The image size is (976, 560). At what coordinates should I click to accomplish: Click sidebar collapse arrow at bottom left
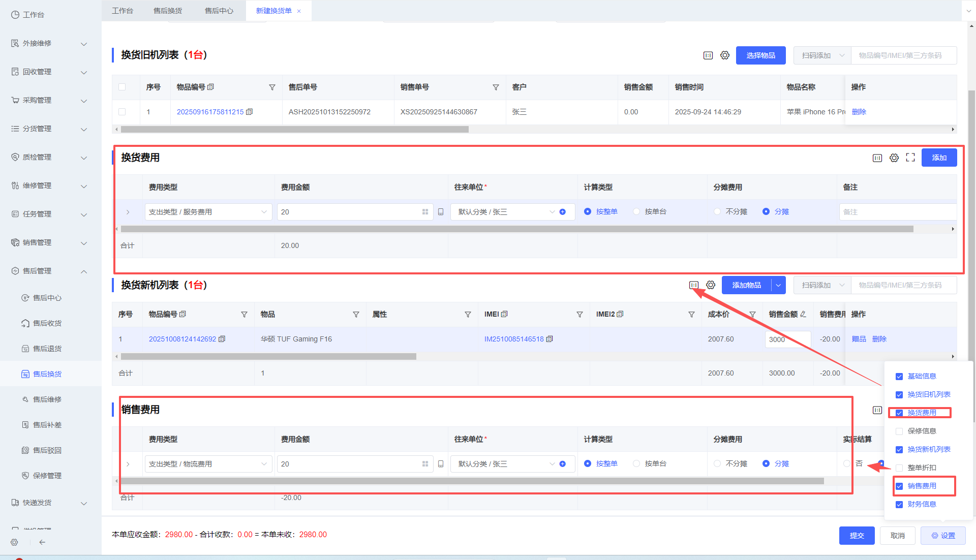42,542
